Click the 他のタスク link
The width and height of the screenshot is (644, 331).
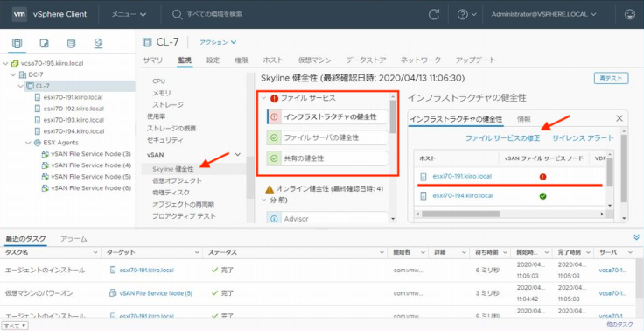pyautogui.click(x=620, y=325)
